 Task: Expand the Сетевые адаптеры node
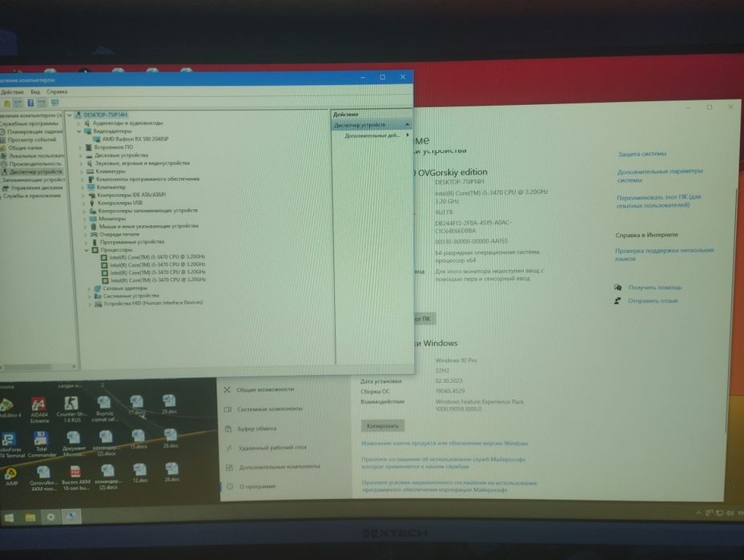[x=89, y=288]
